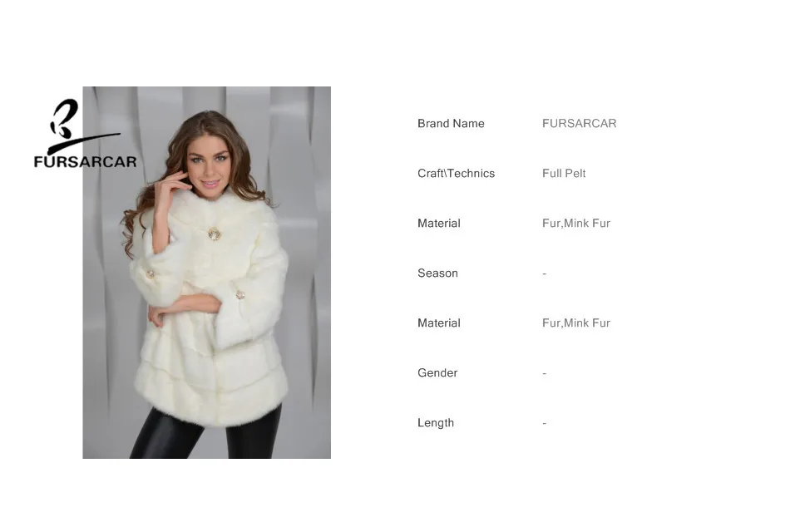
Task: Select the Craft\Technics label
Action: [x=456, y=173]
